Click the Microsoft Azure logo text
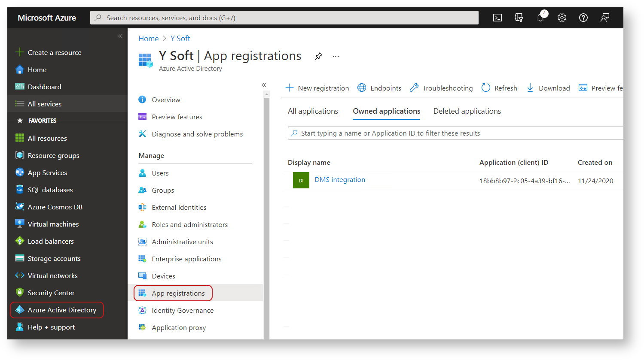The height and width of the screenshot is (360, 644). (x=47, y=18)
